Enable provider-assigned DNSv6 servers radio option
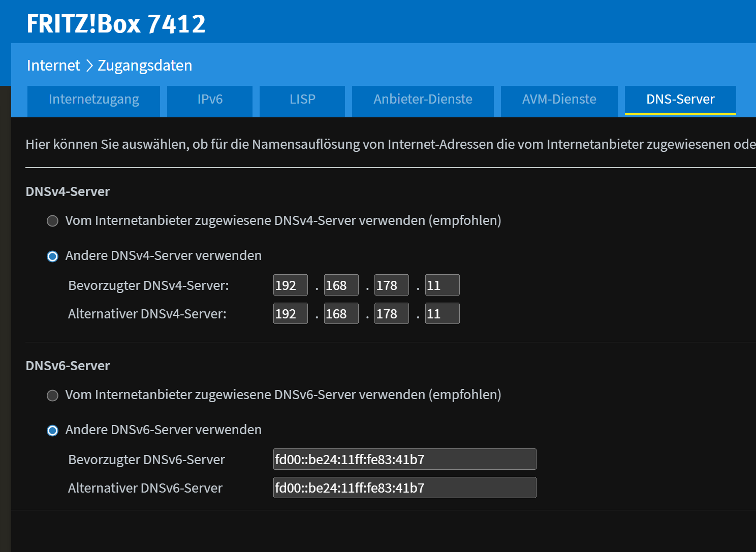 tap(53, 396)
